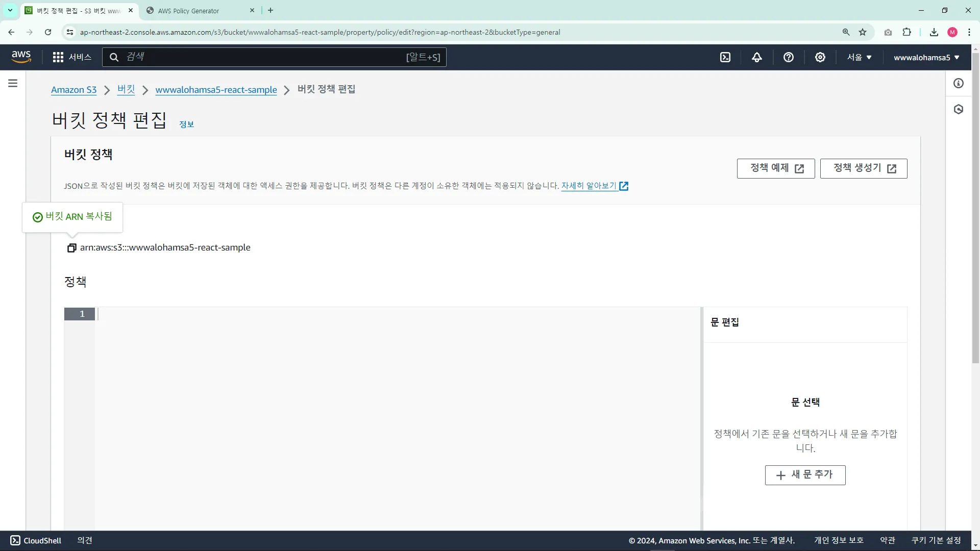Open the settings gear icon in header

click(820, 57)
